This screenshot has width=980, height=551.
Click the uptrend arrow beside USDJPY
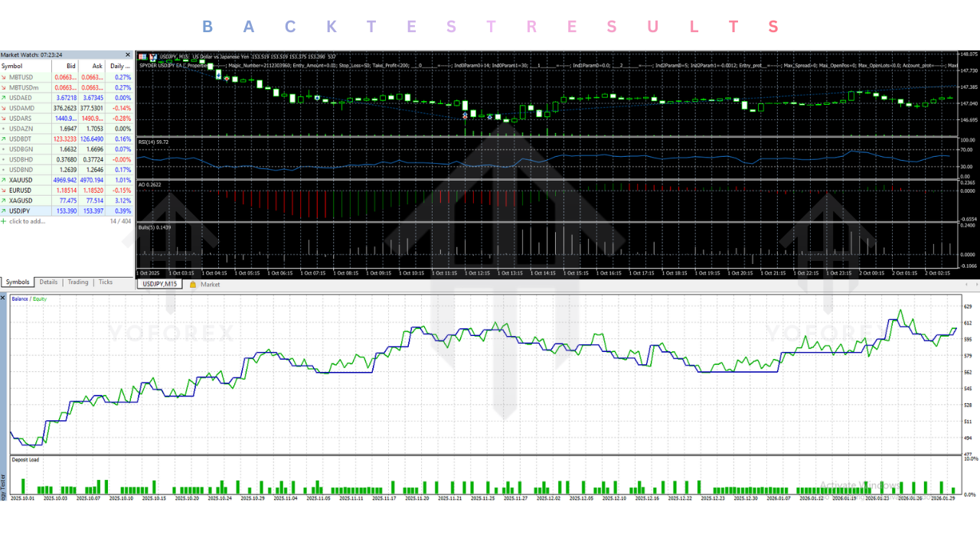[x=4, y=211]
